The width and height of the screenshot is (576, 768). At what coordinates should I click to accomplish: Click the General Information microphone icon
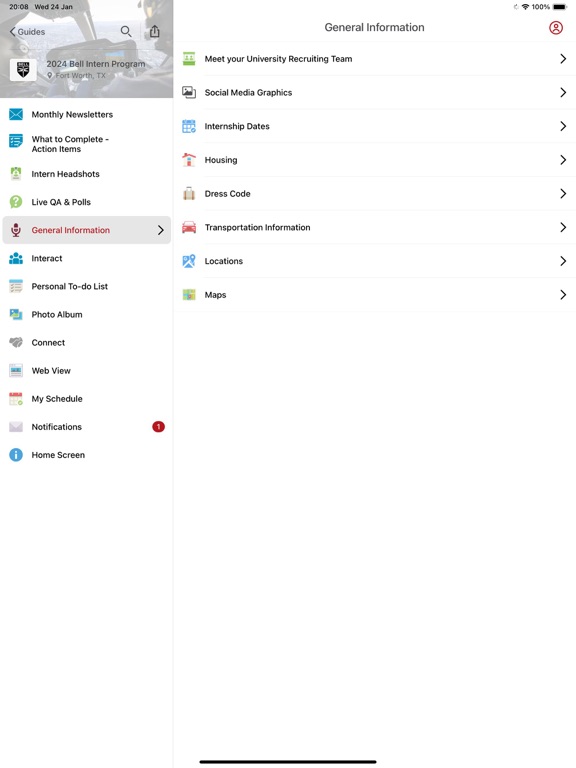pos(16,230)
